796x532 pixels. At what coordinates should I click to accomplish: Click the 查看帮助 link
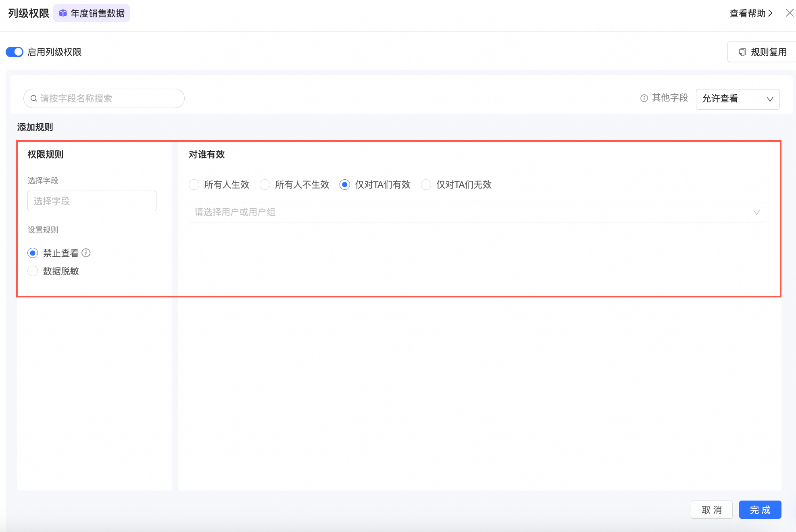tap(747, 13)
